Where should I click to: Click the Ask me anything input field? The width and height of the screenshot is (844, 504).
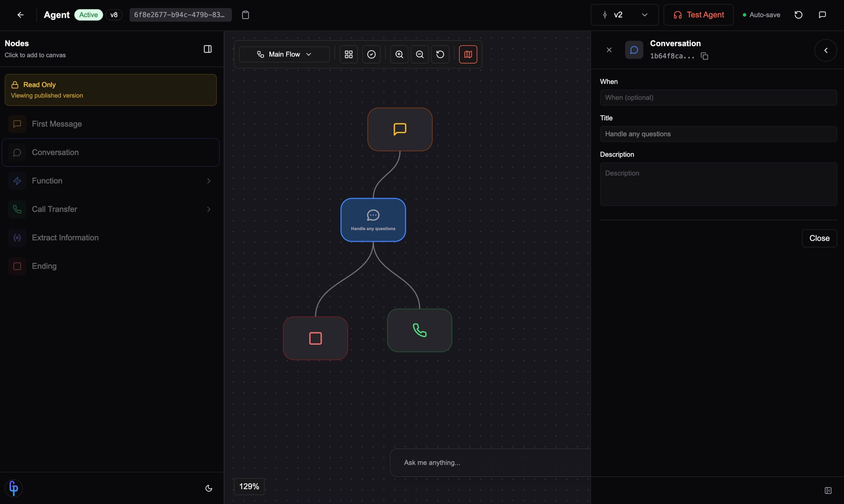[489, 462]
